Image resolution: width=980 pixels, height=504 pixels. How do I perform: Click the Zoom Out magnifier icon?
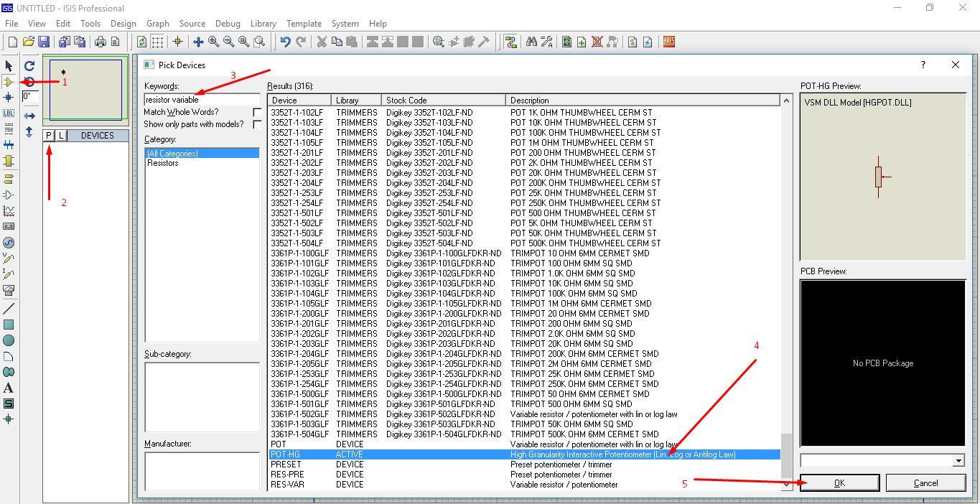228,42
